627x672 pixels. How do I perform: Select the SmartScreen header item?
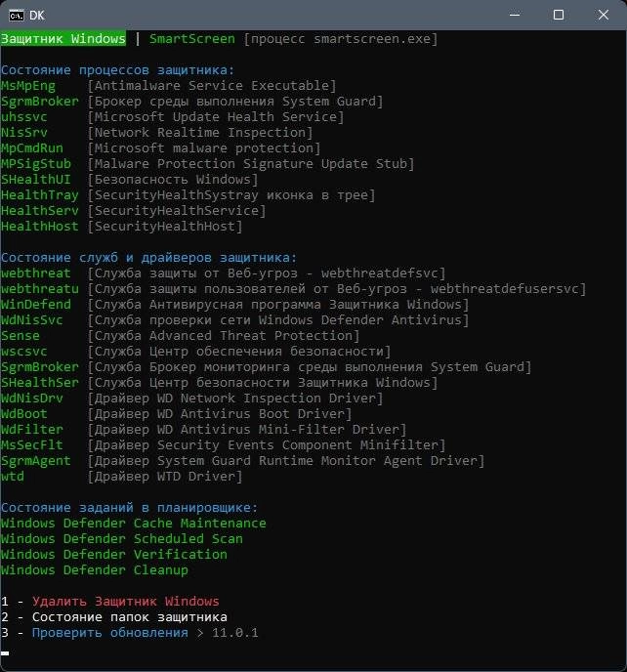click(x=192, y=39)
